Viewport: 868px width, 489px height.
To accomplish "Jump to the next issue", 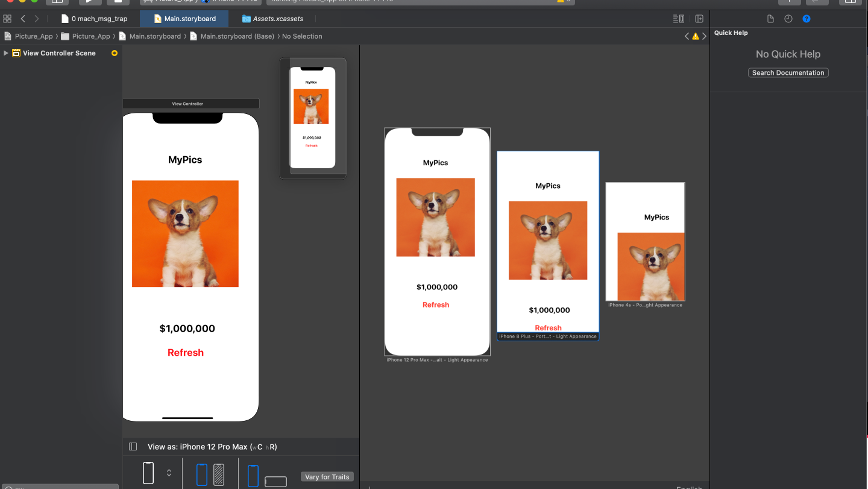I will [704, 36].
